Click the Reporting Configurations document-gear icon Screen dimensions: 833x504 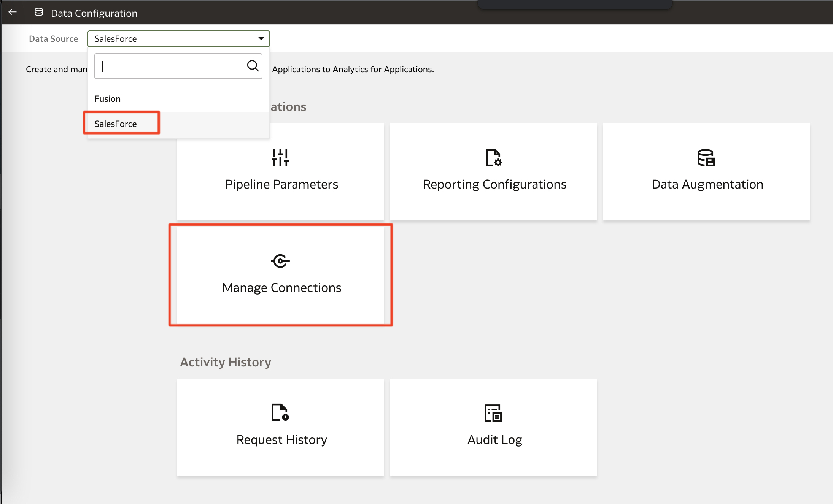point(494,157)
